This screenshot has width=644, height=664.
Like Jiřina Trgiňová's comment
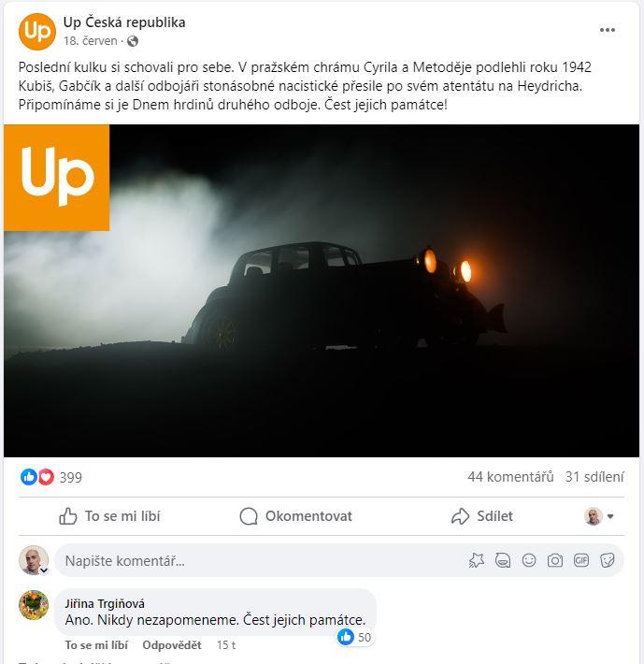[96, 645]
